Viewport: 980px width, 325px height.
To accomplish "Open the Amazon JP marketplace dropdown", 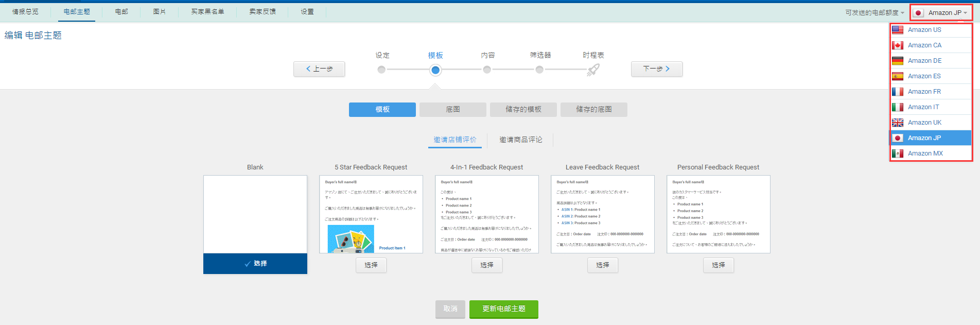I will (941, 13).
